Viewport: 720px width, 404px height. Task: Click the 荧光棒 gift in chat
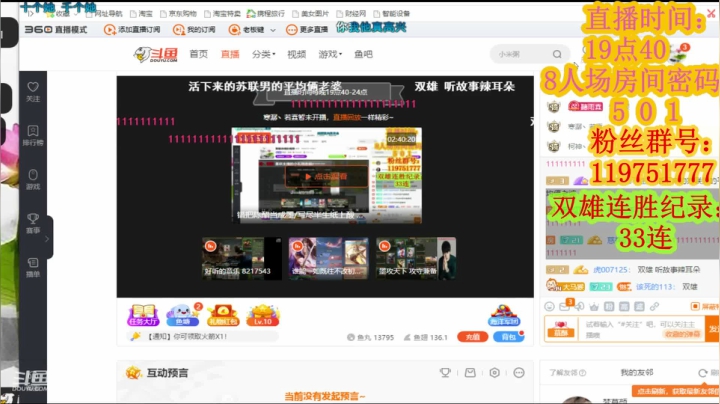coord(561,329)
